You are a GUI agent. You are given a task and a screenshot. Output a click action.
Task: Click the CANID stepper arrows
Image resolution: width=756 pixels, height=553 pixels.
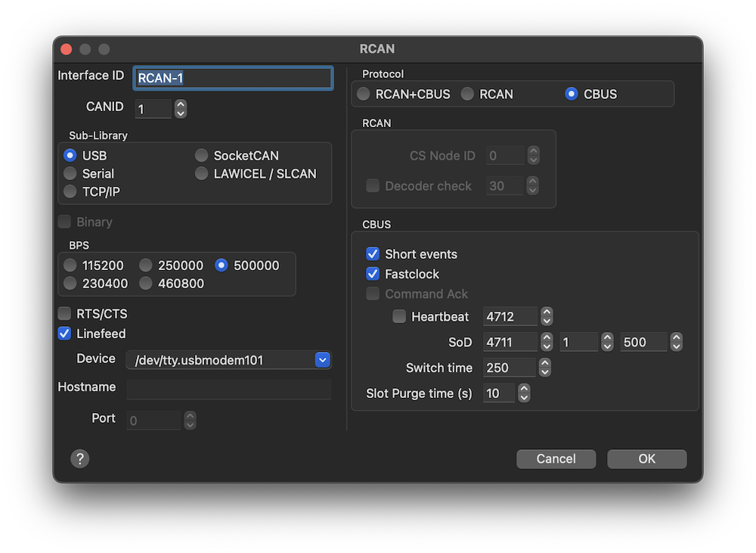point(180,109)
